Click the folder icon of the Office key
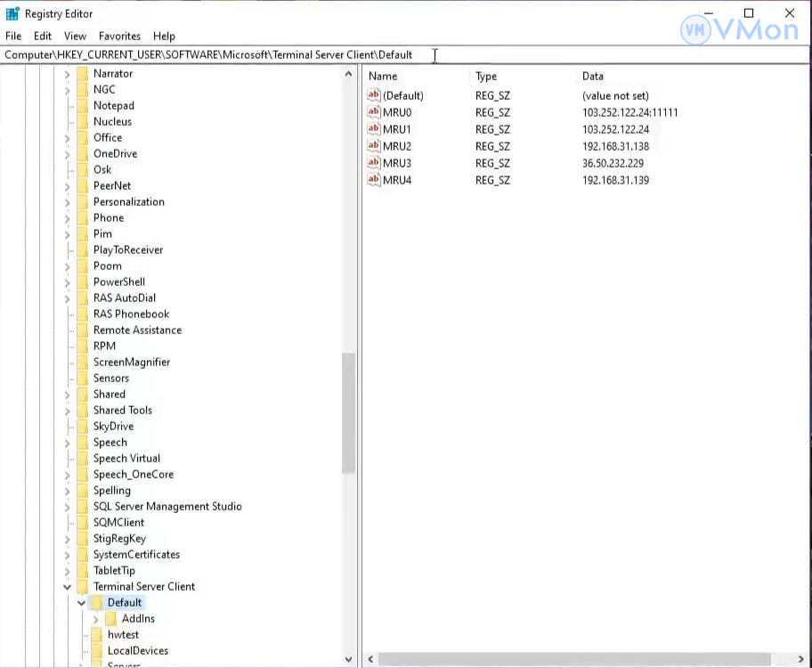The width and height of the screenshot is (812, 668). click(x=83, y=138)
